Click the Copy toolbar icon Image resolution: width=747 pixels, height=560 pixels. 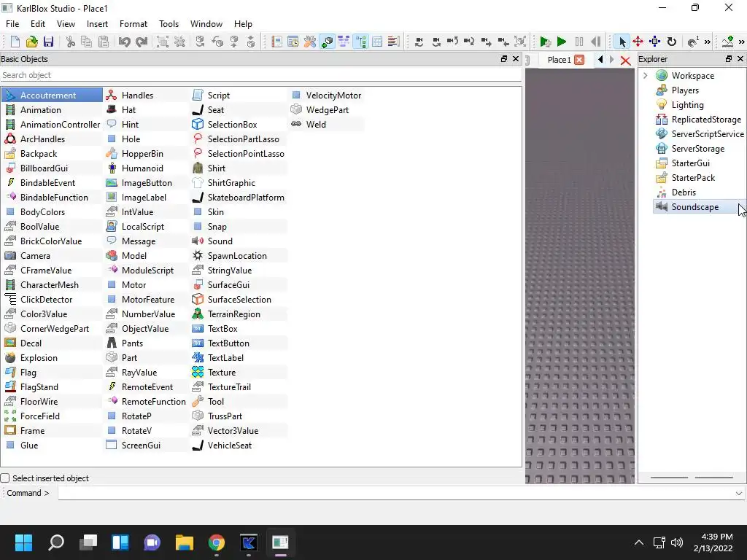tap(87, 42)
